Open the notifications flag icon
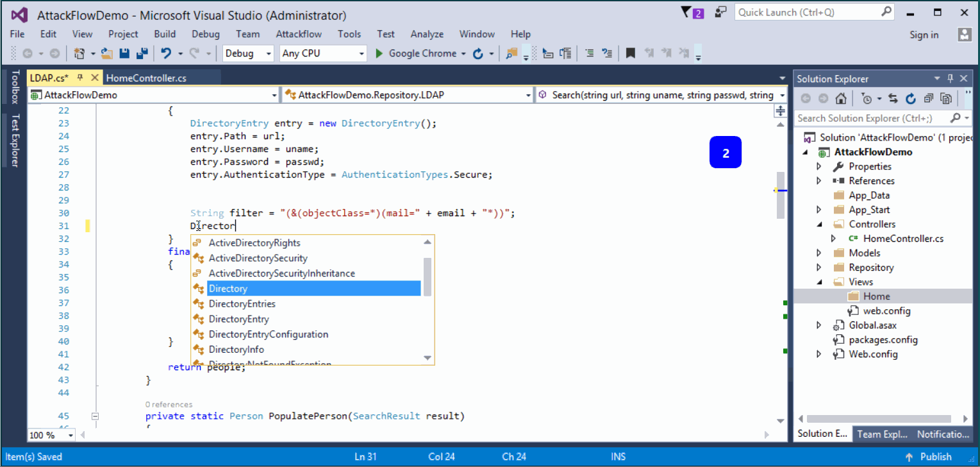The image size is (980, 467). [693, 12]
